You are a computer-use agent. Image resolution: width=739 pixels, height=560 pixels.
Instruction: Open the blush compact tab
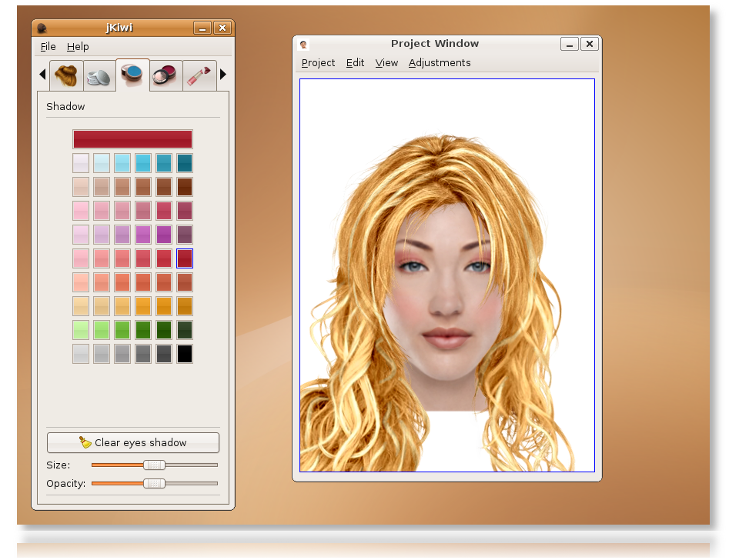pos(166,75)
